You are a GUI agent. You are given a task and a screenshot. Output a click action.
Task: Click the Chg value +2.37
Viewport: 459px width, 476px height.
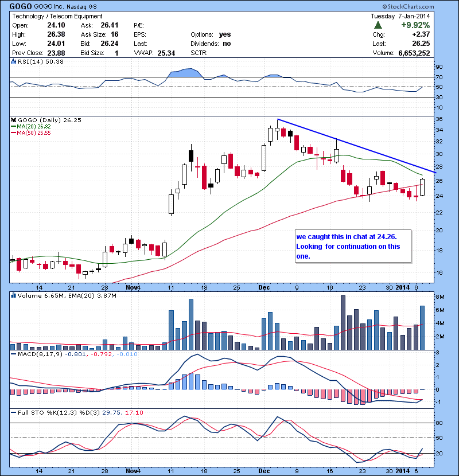(x=421, y=34)
